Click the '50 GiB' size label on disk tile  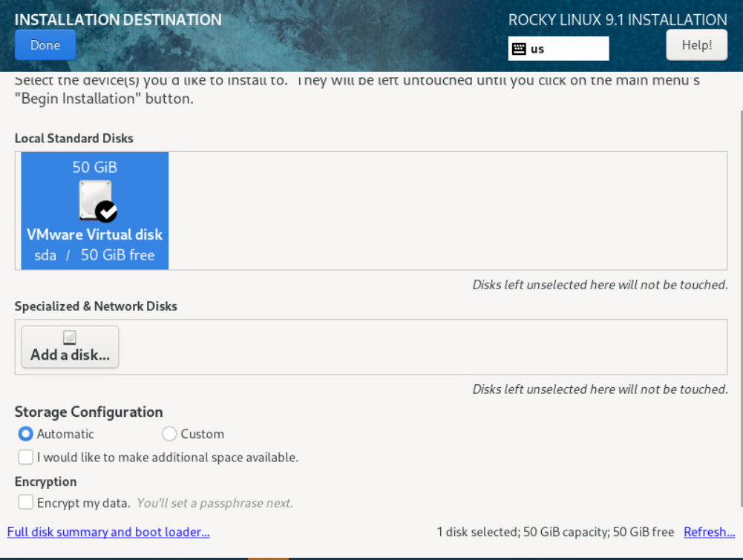(94, 167)
